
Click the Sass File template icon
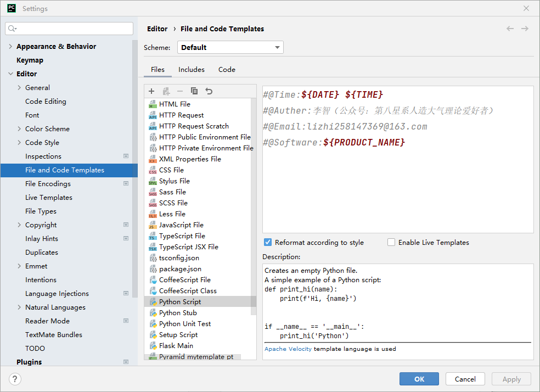tap(153, 192)
